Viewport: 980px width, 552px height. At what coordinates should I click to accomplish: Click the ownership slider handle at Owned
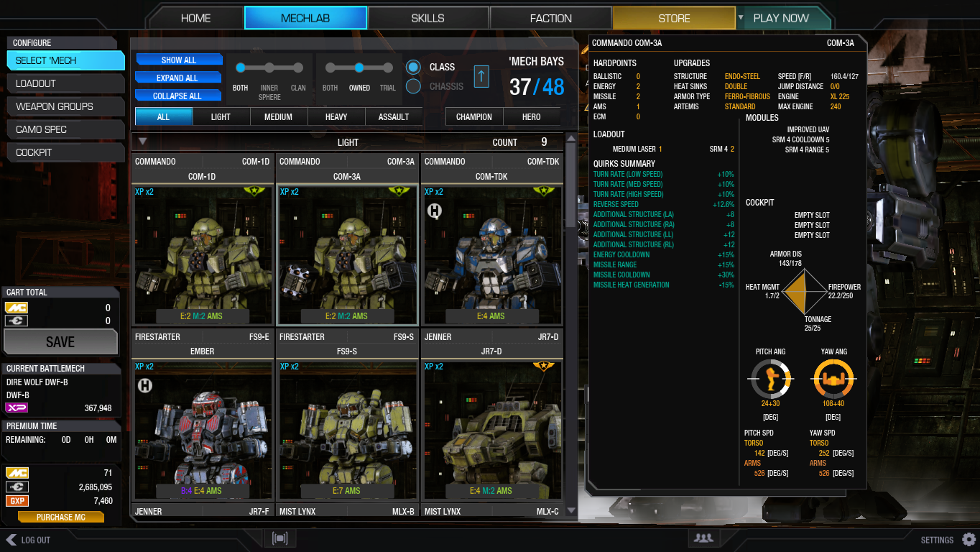[x=359, y=68]
